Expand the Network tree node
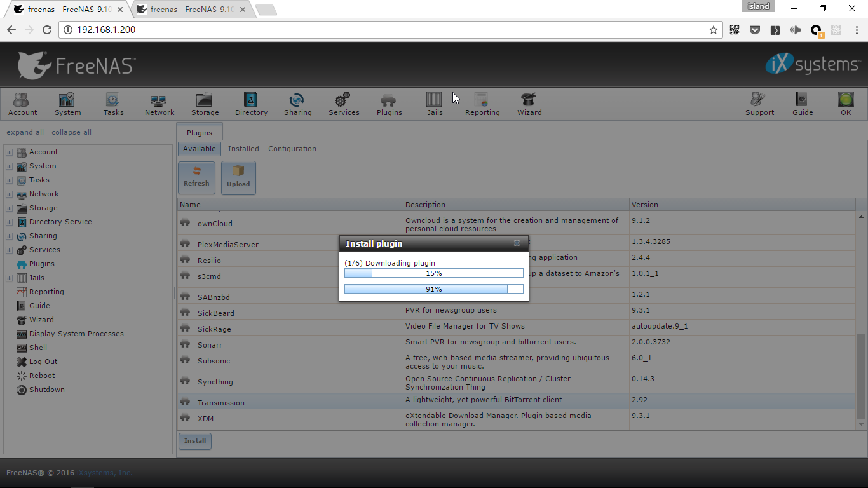 9,194
